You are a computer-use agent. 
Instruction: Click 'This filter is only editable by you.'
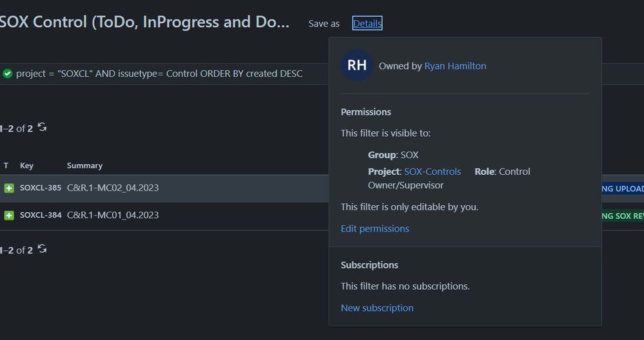point(409,207)
